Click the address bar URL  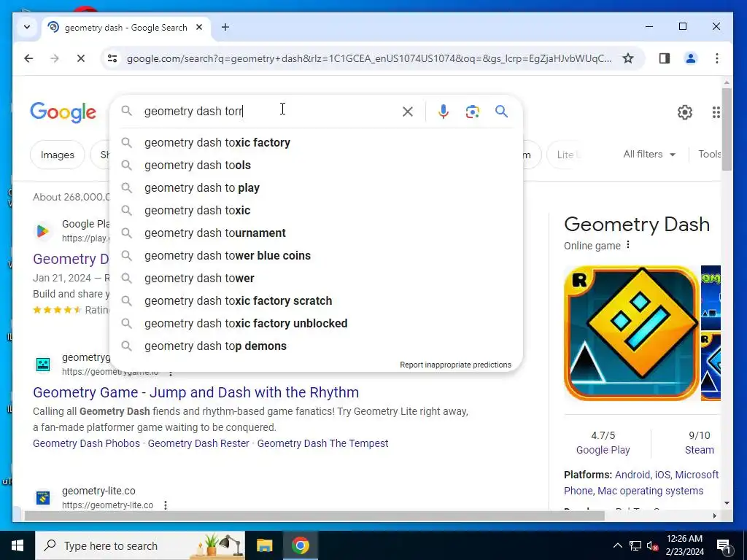click(369, 58)
